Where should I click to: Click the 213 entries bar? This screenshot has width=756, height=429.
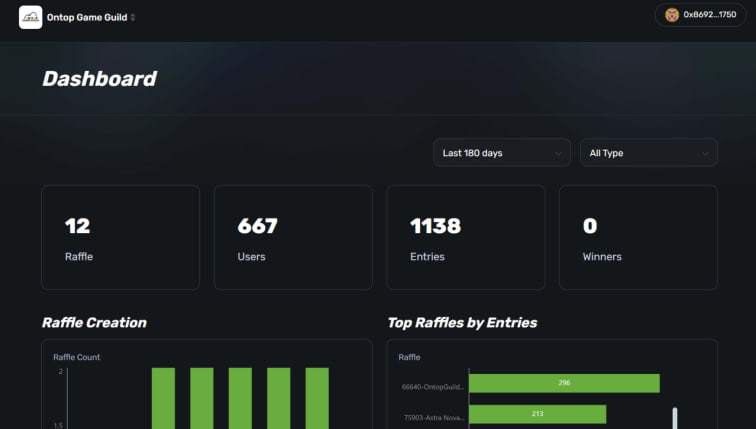point(537,414)
